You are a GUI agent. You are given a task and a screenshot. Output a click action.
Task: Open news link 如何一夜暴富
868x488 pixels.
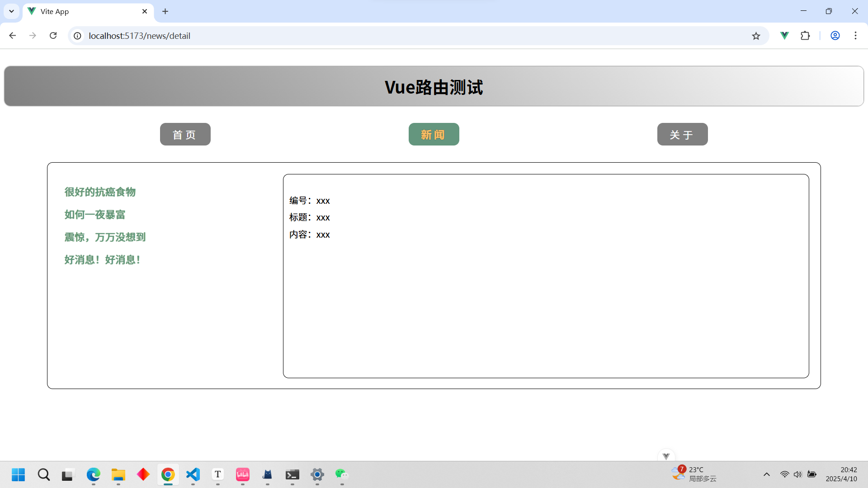[94, 215]
